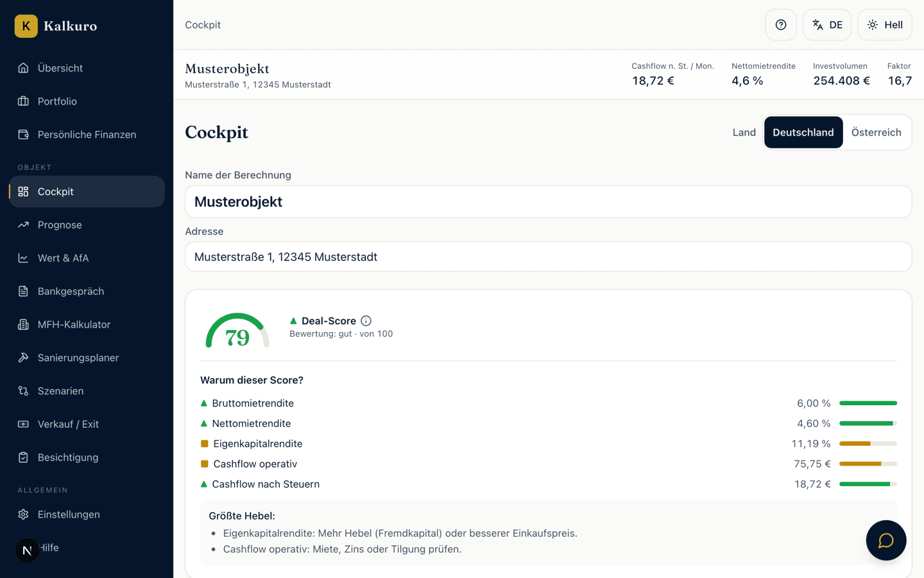924x578 pixels.
Task: Click the 75,75 € Cashflow operativ value
Action: (812, 464)
